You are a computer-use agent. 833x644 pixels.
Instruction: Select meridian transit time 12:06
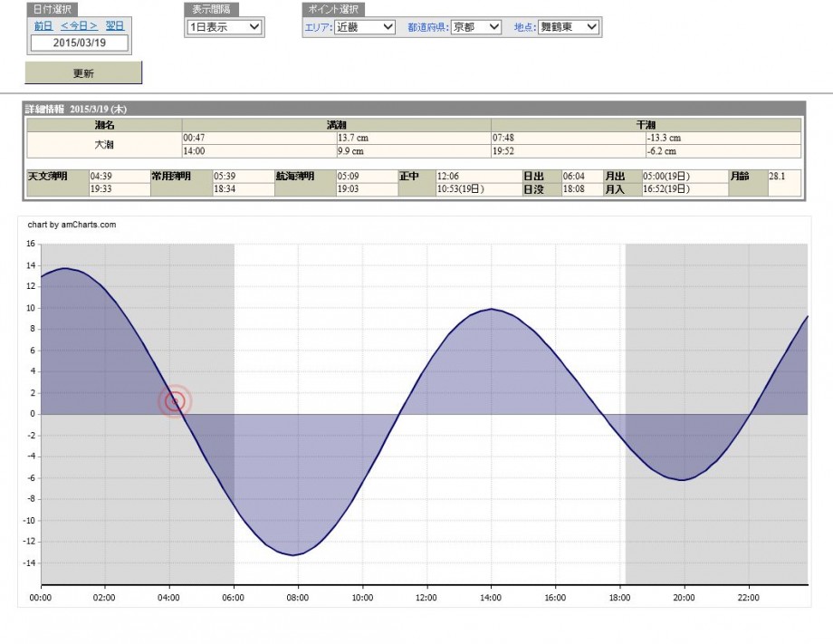(x=479, y=177)
